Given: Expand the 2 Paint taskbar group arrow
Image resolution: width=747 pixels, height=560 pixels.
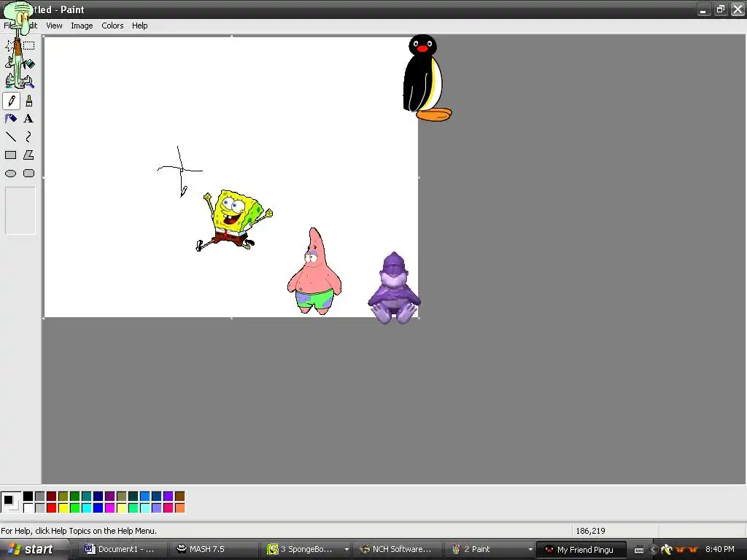Looking at the screenshot, I should pyautogui.click(x=530, y=550).
